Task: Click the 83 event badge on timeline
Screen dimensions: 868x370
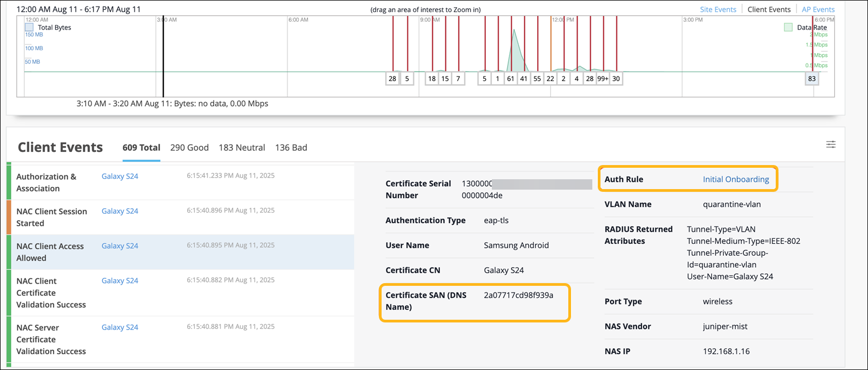Action: (x=812, y=79)
